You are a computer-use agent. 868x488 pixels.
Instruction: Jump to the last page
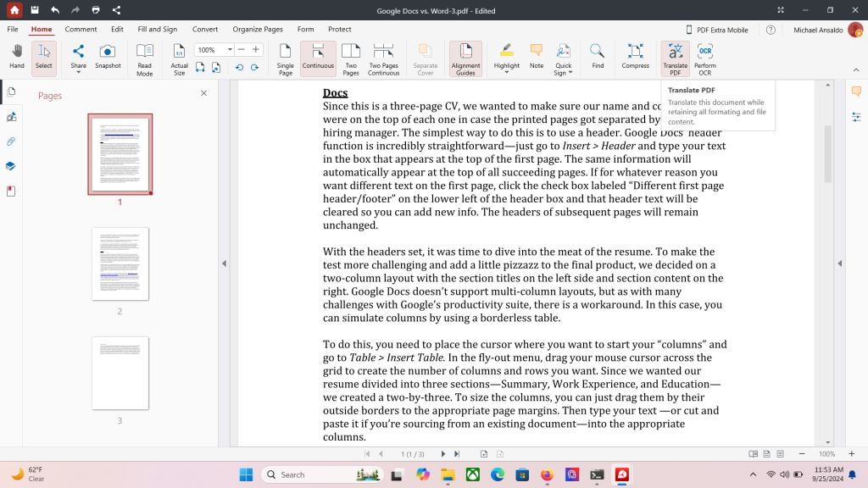pyautogui.click(x=457, y=454)
